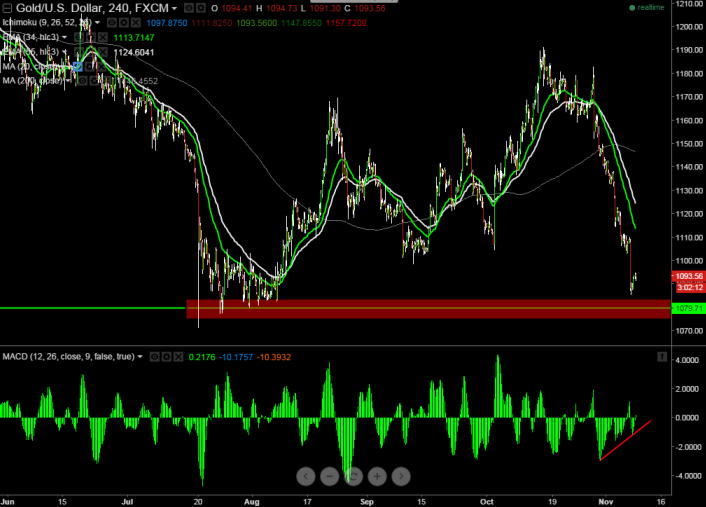This screenshot has height=507, width=706.
Task: Click the Jul label on the time axis
Action: coord(128,502)
